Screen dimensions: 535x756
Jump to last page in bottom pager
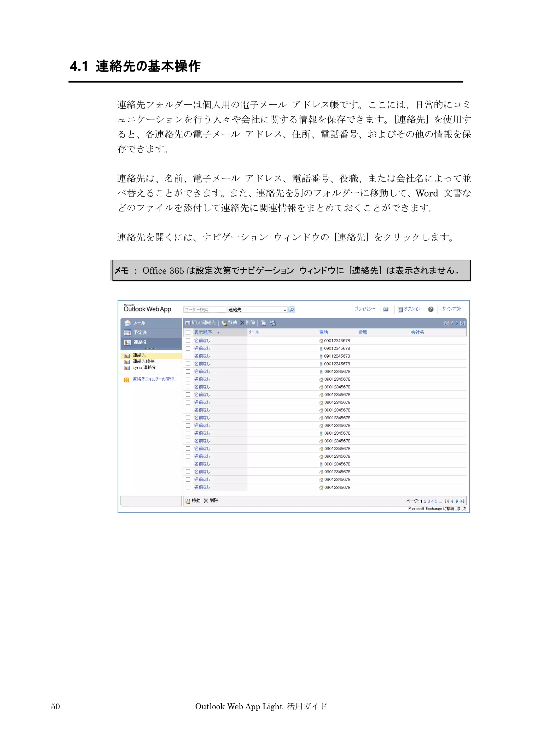coord(463,501)
